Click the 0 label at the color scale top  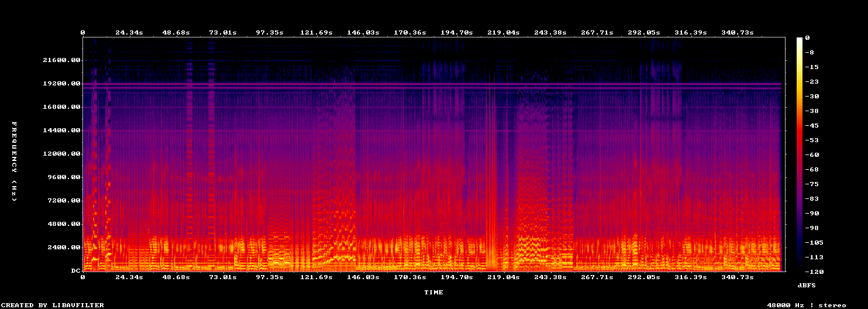pos(807,37)
